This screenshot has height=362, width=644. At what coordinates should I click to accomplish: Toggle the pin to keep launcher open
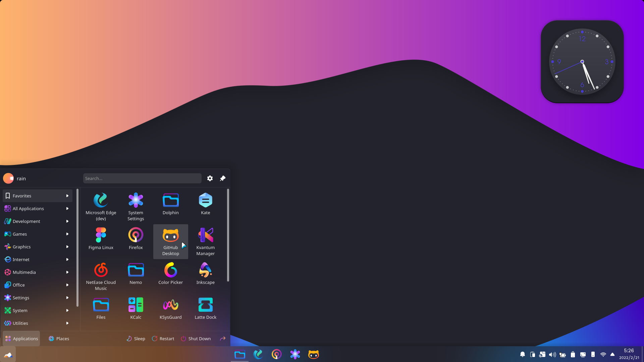(223, 178)
